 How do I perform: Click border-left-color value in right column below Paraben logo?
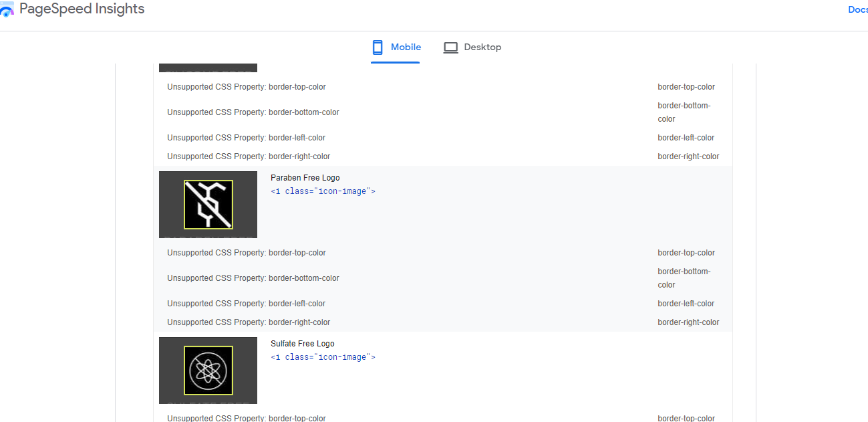point(686,304)
